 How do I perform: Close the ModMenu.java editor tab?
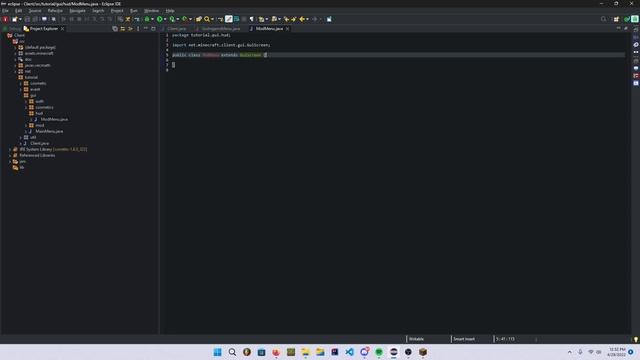(287, 29)
